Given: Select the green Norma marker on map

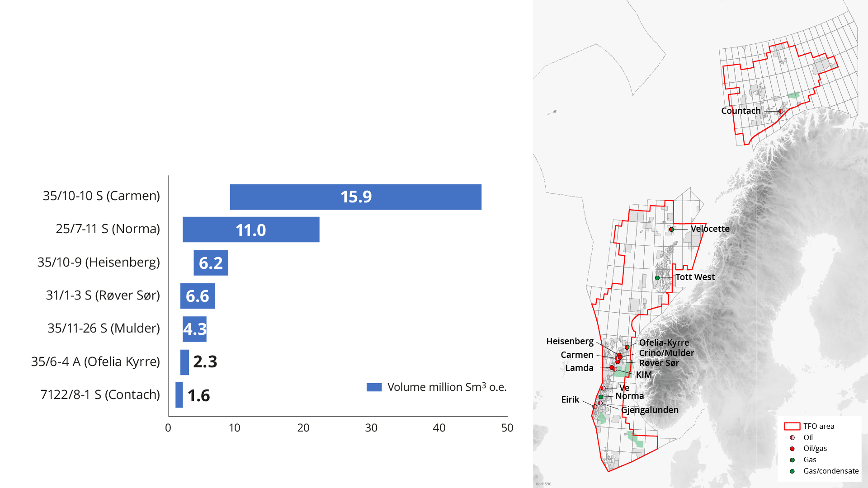Looking at the screenshot, I should point(601,397).
